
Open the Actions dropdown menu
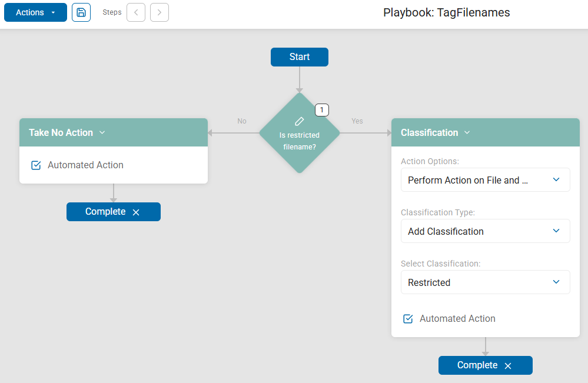35,12
